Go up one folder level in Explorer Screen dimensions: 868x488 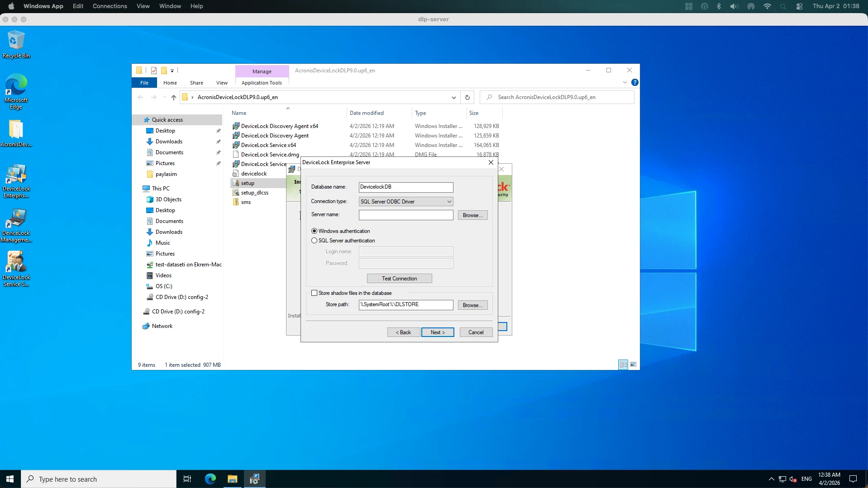(174, 97)
